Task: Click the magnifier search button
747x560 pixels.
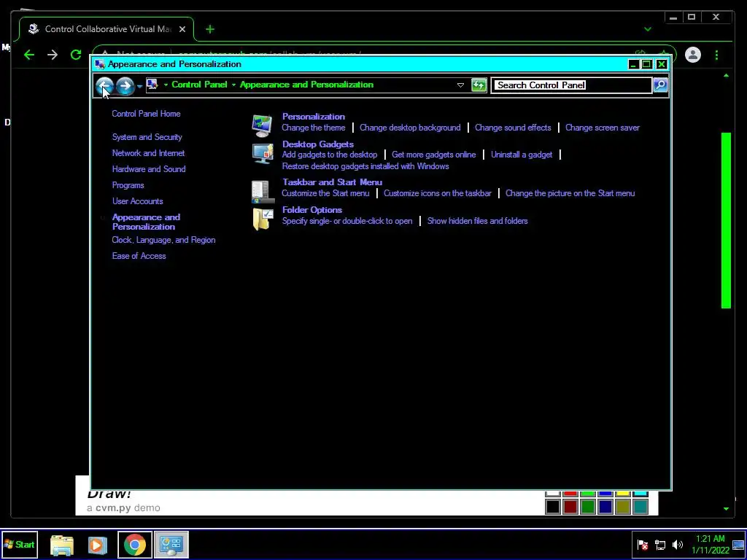Action: 660,85
